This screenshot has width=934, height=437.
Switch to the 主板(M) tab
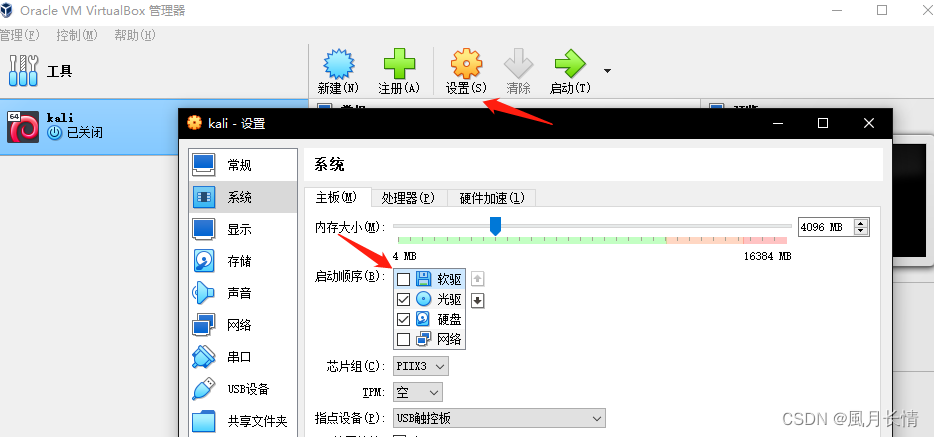click(x=337, y=198)
